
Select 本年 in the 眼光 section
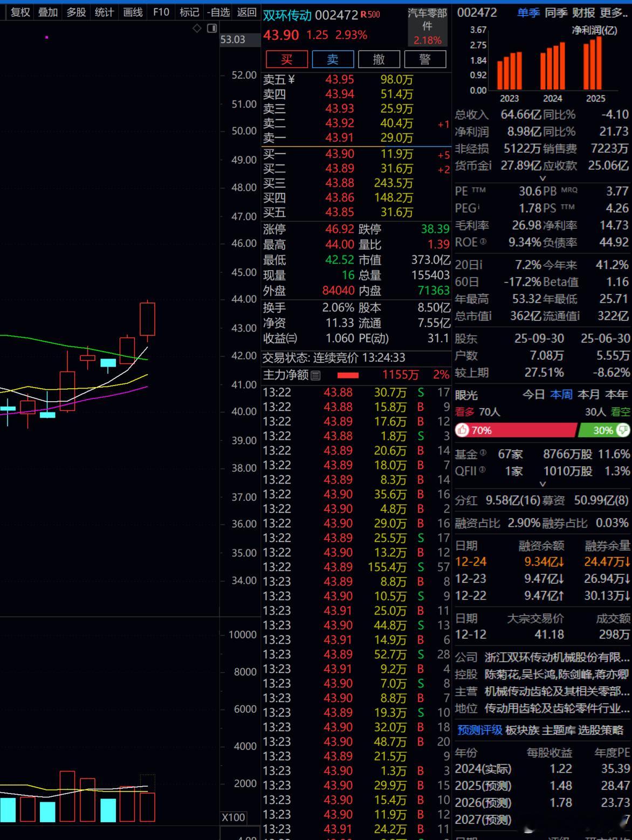click(616, 395)
